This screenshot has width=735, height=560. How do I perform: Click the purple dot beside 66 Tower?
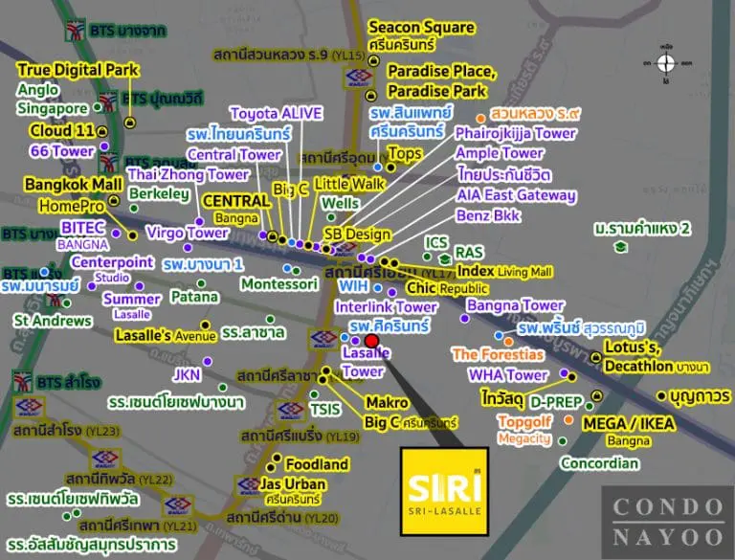pos(104,146)
